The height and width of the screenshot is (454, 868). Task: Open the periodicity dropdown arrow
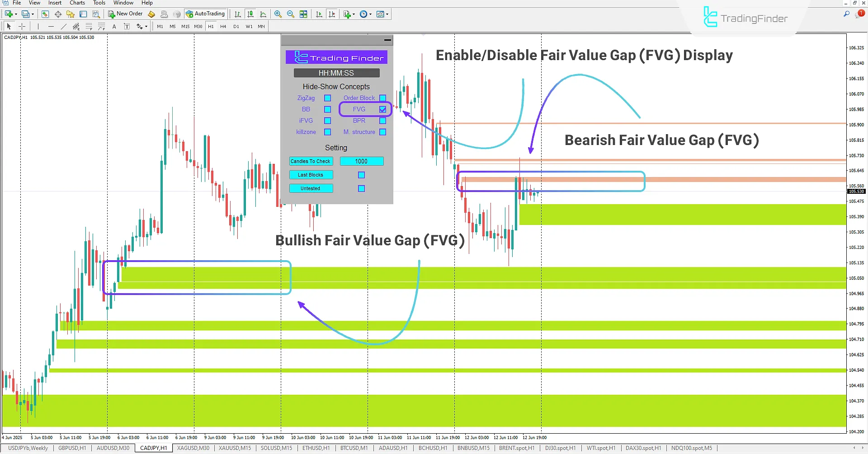pos(370,14)
